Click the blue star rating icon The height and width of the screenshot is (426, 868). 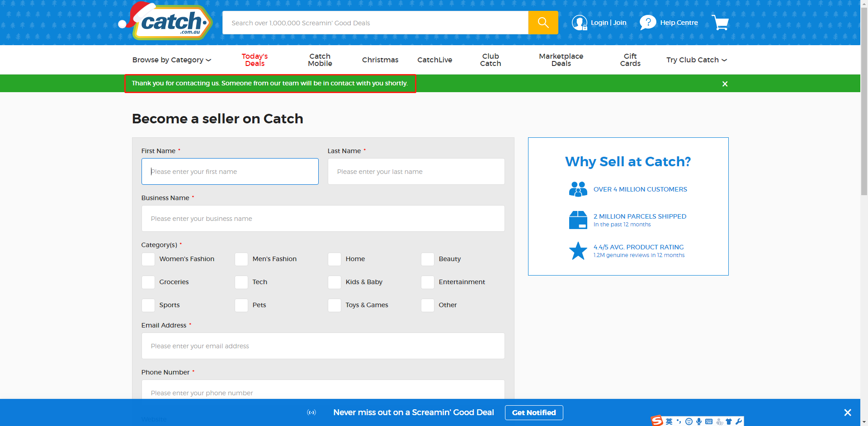point(578,251)
